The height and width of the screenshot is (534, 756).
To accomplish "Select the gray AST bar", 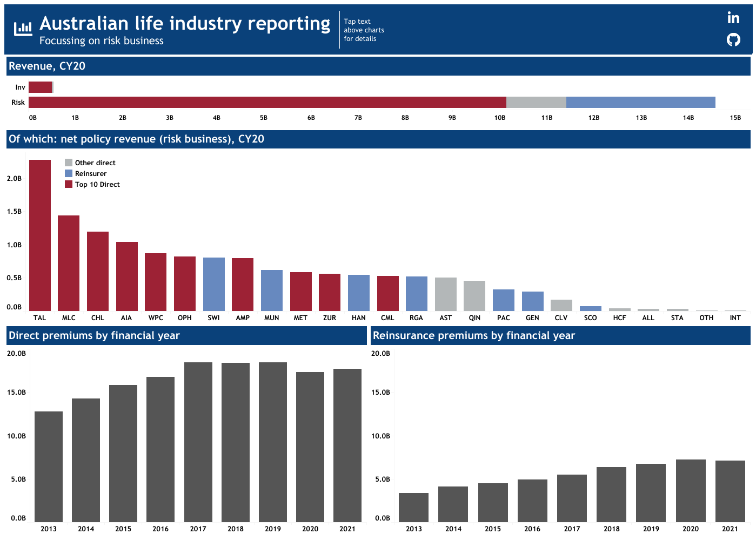I will [446, 294].
